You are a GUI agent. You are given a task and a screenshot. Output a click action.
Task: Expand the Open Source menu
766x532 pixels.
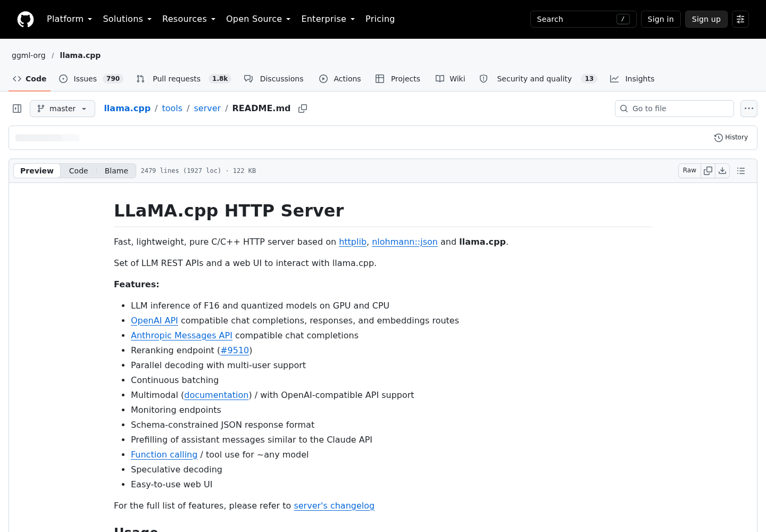click(x=258, y=19)
